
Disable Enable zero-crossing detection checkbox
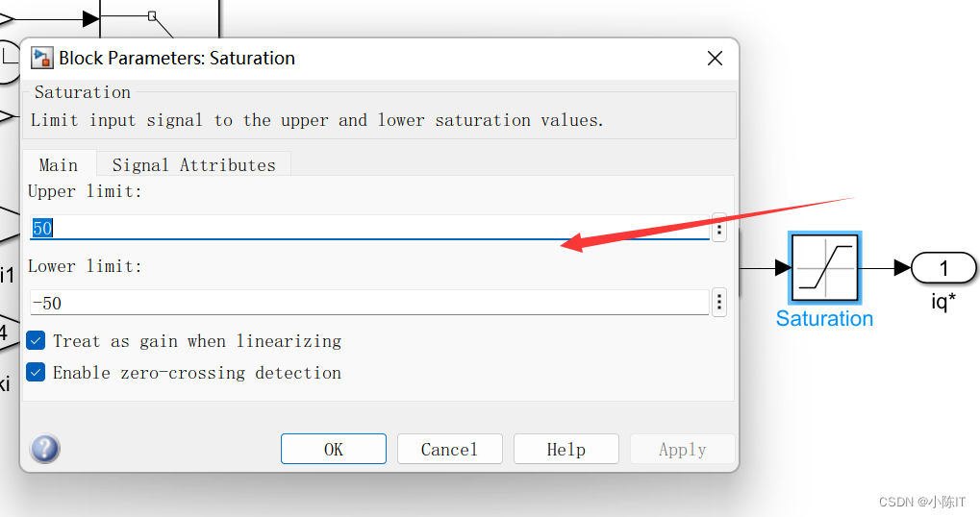[36, 373]
